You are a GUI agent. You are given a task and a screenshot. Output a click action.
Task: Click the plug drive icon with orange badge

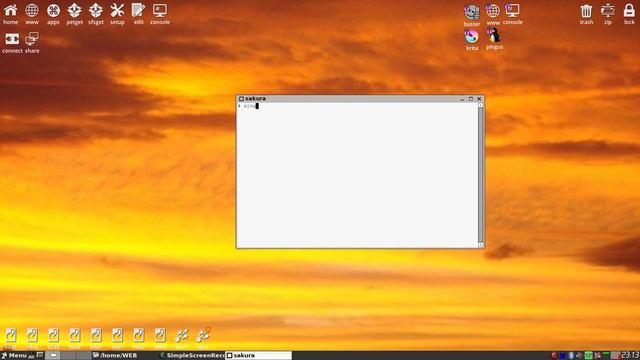203,336
